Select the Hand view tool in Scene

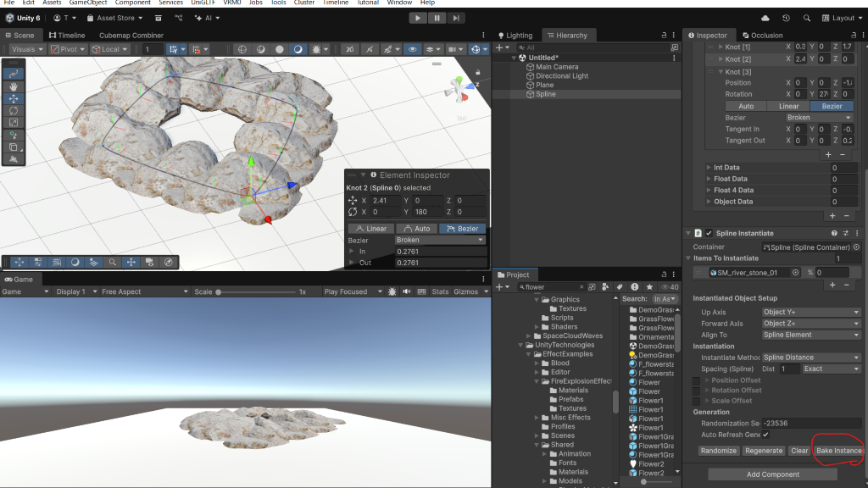click(14, 86)
